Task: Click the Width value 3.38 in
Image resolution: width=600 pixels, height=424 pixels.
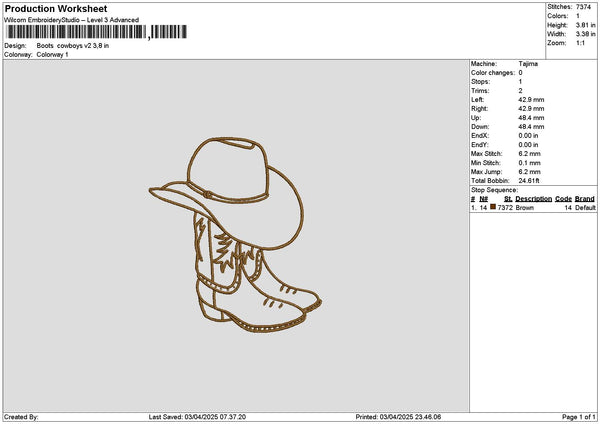Action: point(585,34)
